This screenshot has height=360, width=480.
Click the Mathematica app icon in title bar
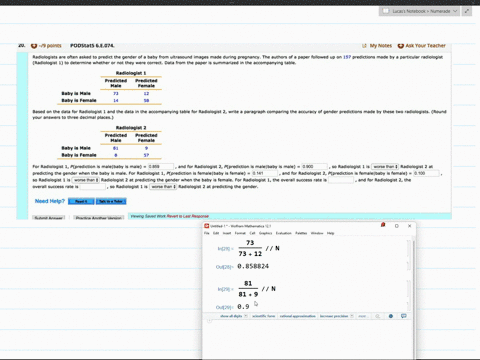[207, 226]
